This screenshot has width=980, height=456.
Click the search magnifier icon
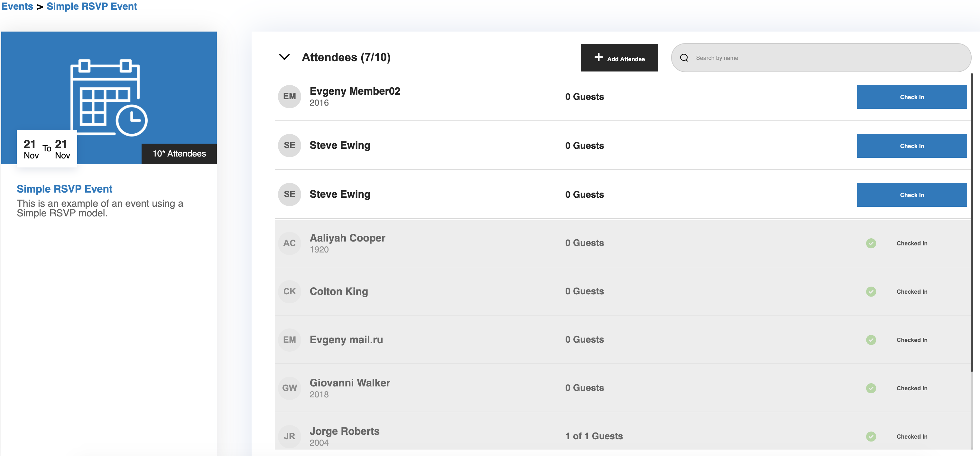coord(684,58)
